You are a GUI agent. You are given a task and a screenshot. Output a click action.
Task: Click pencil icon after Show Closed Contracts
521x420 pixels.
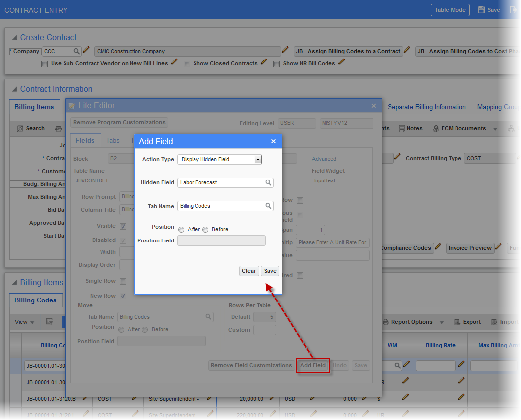click(264, 62)
